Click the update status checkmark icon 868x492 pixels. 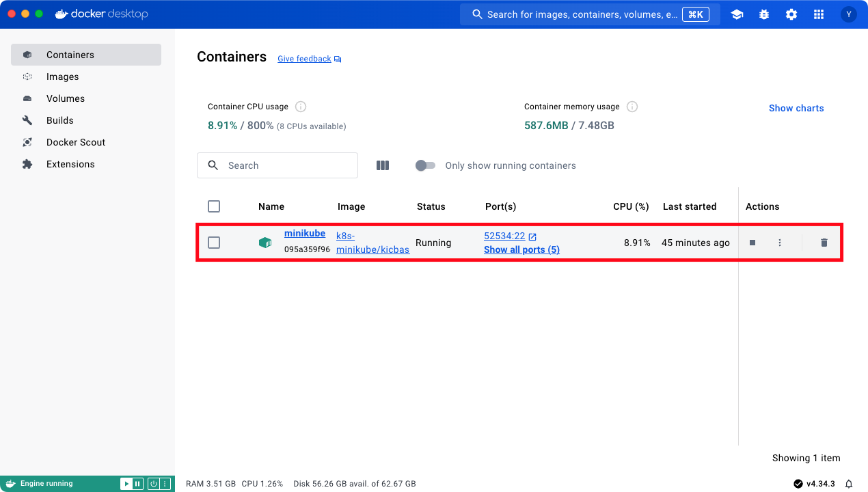(x=798, y=484)
